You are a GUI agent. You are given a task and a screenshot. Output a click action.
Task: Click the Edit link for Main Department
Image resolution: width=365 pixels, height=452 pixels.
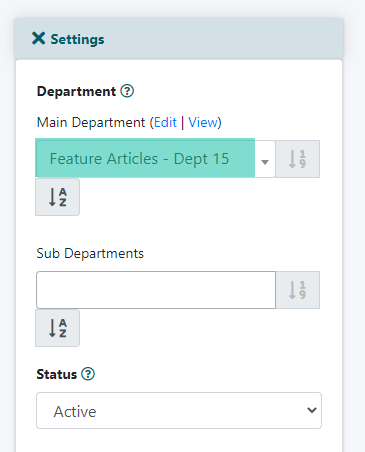[x=165, y=122]
